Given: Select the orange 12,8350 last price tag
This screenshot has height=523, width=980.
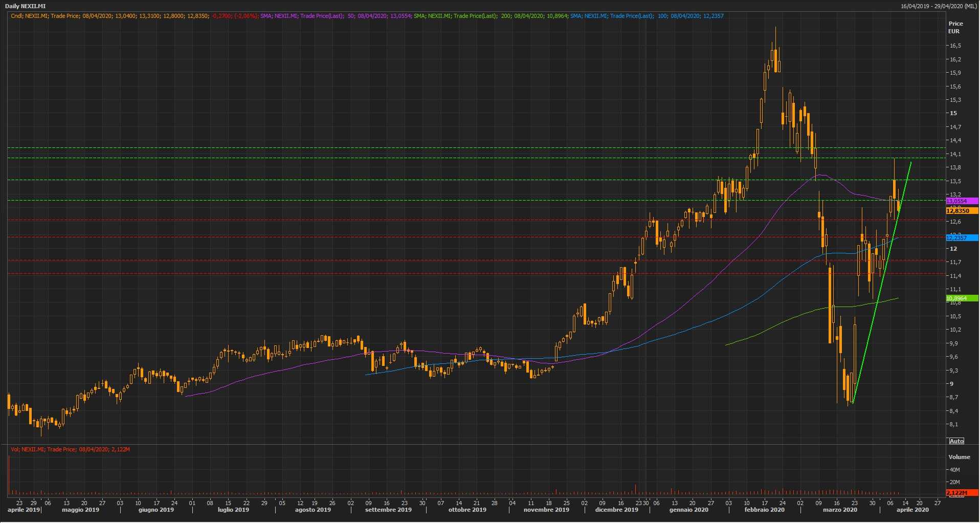Looking at the screenshot, I should click(x=961, y=211).
